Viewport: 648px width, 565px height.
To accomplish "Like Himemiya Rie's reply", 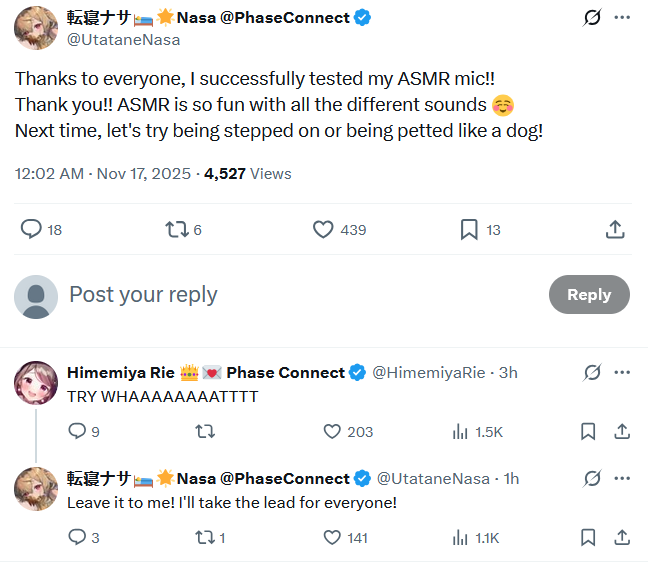I will (x=332, y=431).
